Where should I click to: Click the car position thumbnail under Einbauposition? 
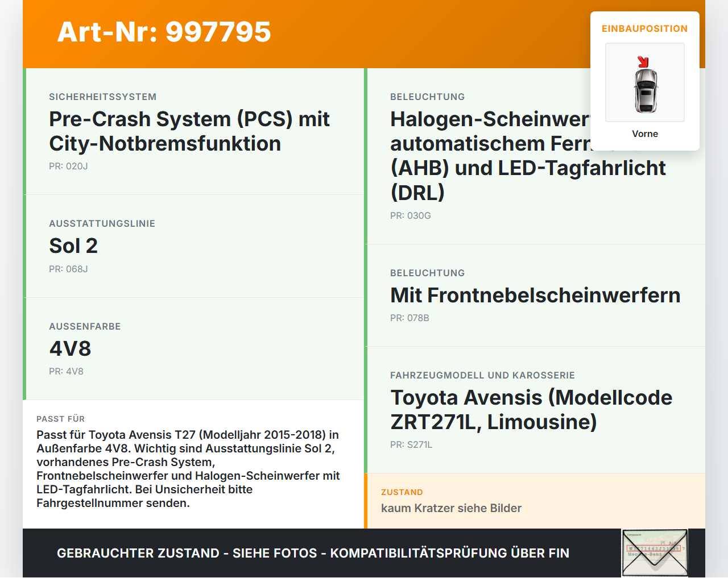coord(645,82)
